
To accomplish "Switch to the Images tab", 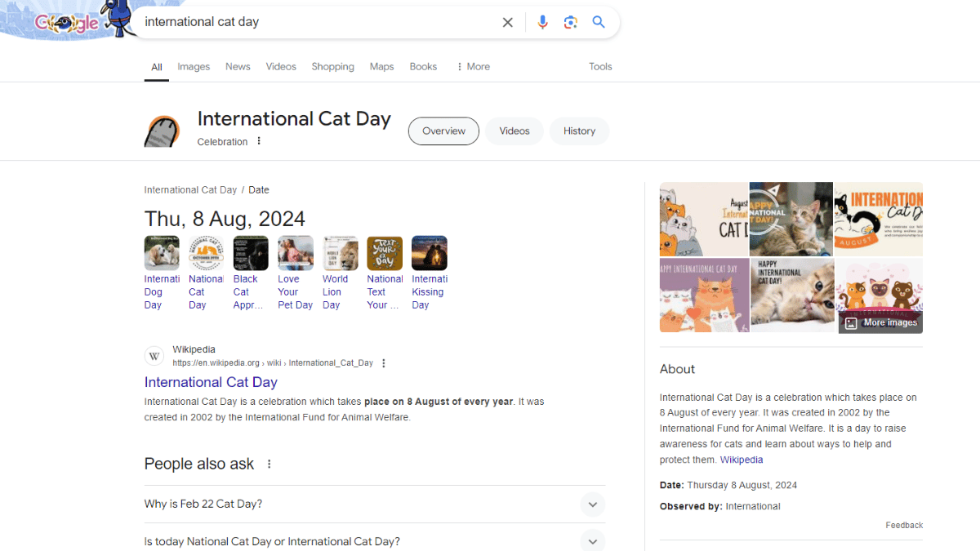I will point(194,67).
